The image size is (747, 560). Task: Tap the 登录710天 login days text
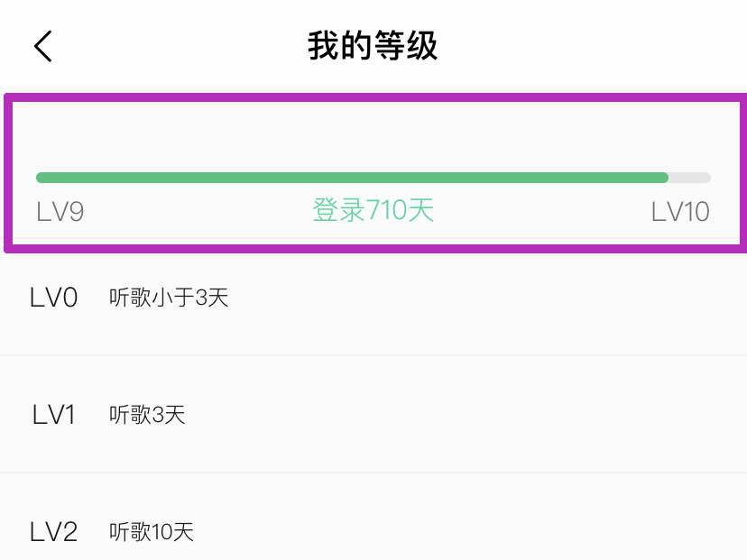tap(373, 211)
